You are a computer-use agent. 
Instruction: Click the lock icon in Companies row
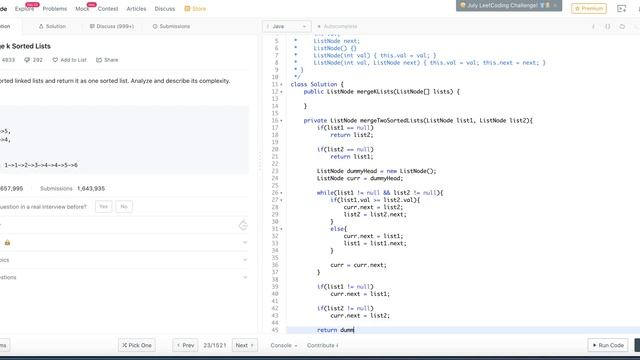point(7,242)
